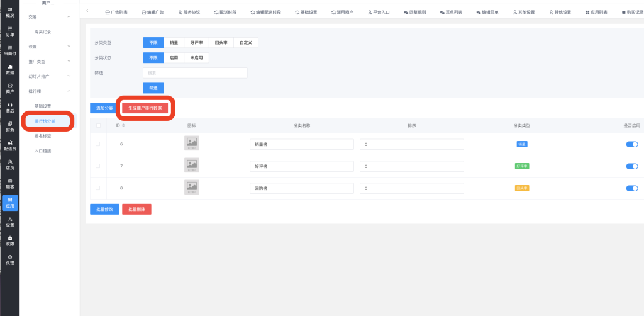The height and width of the screenshot is (316, 644).
Task: Click the 概况 overview icon
Action: point(9,12)
